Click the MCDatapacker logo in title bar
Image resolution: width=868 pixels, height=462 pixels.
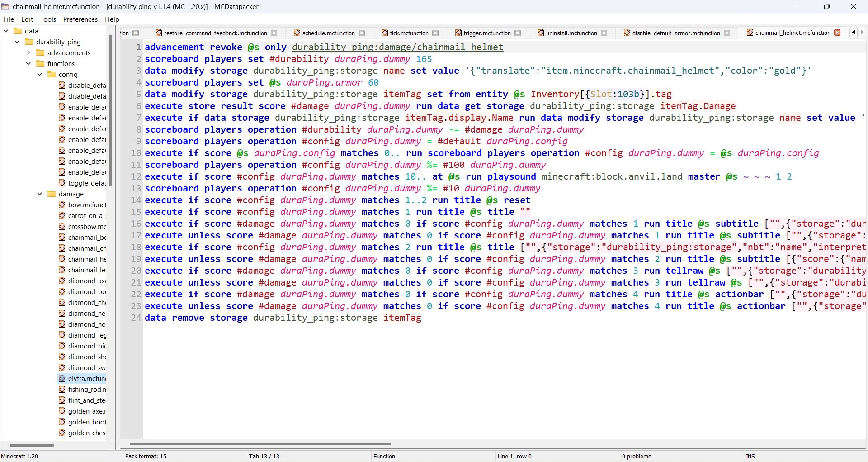coord(5,6)
